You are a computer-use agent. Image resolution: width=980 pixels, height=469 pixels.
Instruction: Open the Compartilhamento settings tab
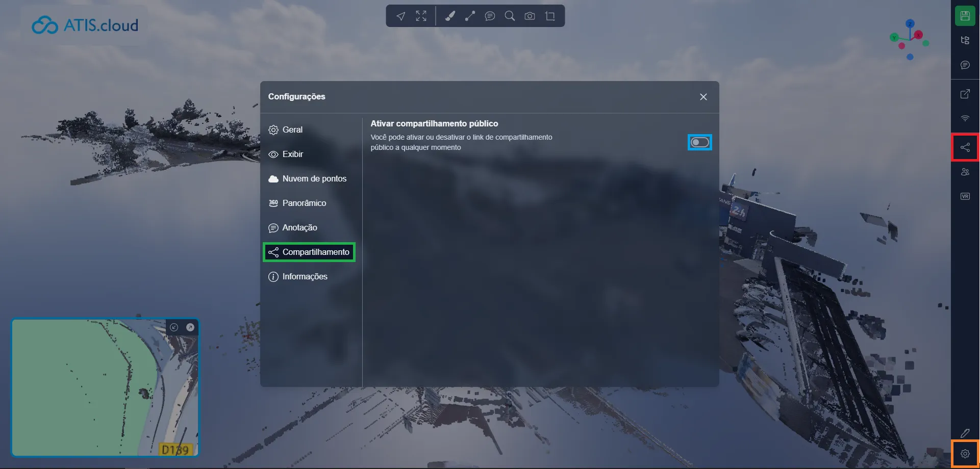pos(309,252)
